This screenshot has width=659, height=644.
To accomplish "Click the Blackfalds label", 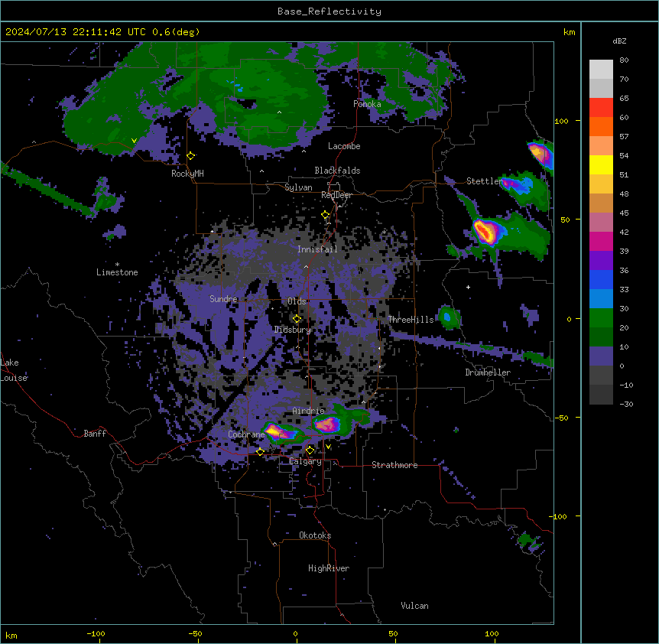I will coord(337,171).
